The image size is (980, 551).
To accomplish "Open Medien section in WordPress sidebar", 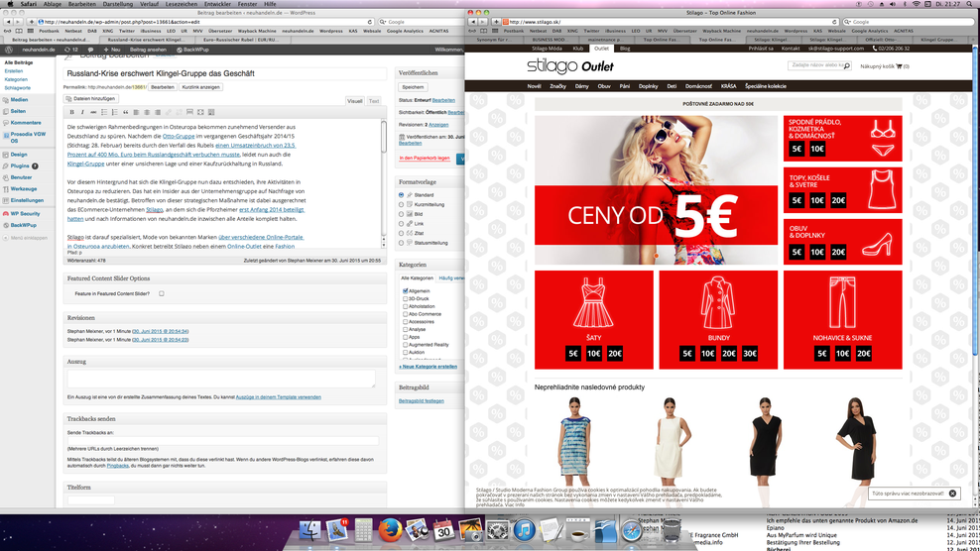I will pos(19,100).
